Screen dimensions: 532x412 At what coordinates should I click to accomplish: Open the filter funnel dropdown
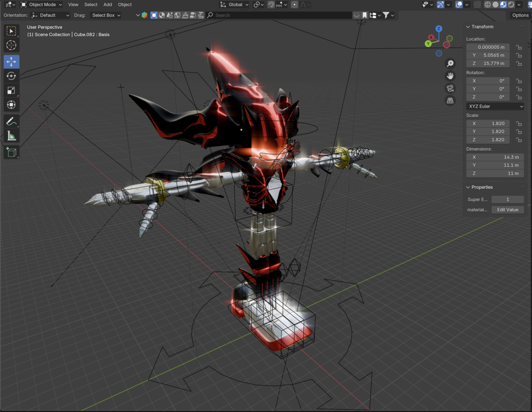tap(388, 15)
